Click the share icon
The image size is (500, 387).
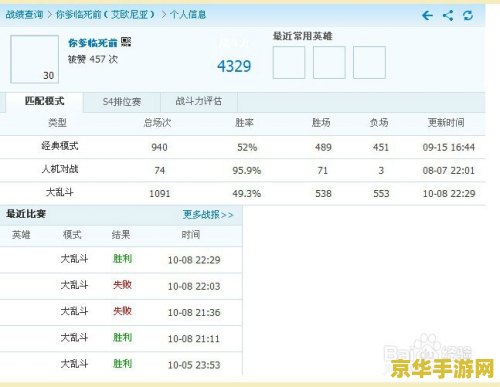pos(448,15)
